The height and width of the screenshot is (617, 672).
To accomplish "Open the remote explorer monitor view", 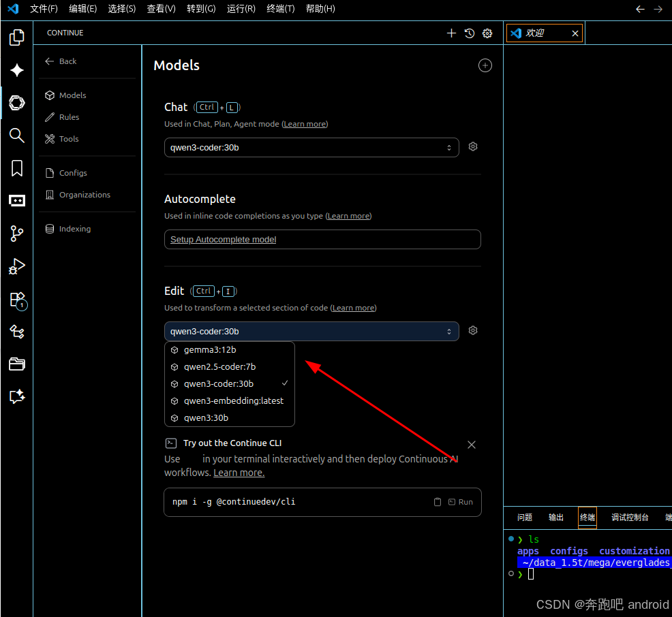I will point(17,200).
